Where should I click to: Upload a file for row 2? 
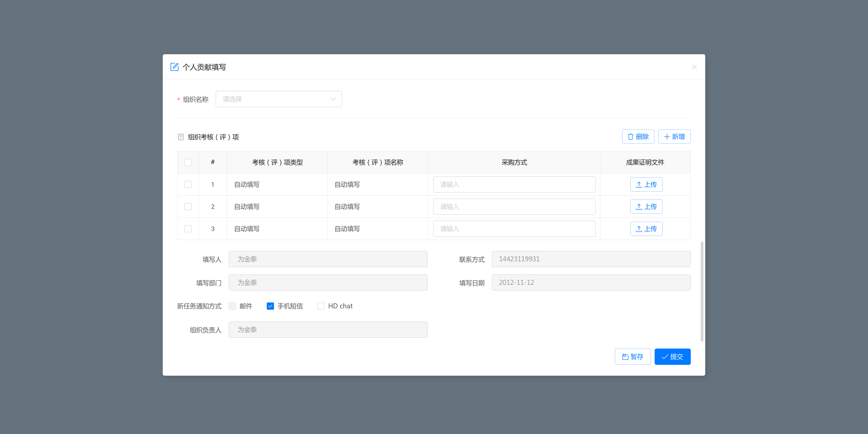point(646,207)
